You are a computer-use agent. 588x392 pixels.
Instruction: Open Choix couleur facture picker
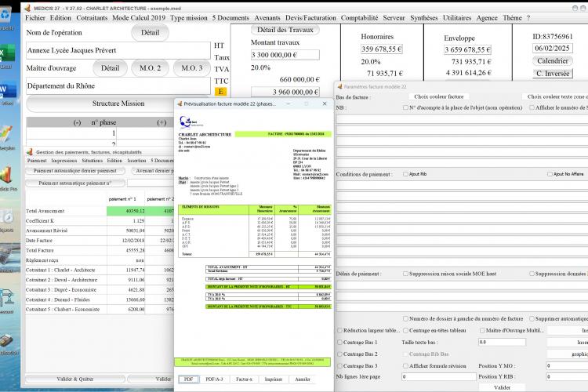439,96
